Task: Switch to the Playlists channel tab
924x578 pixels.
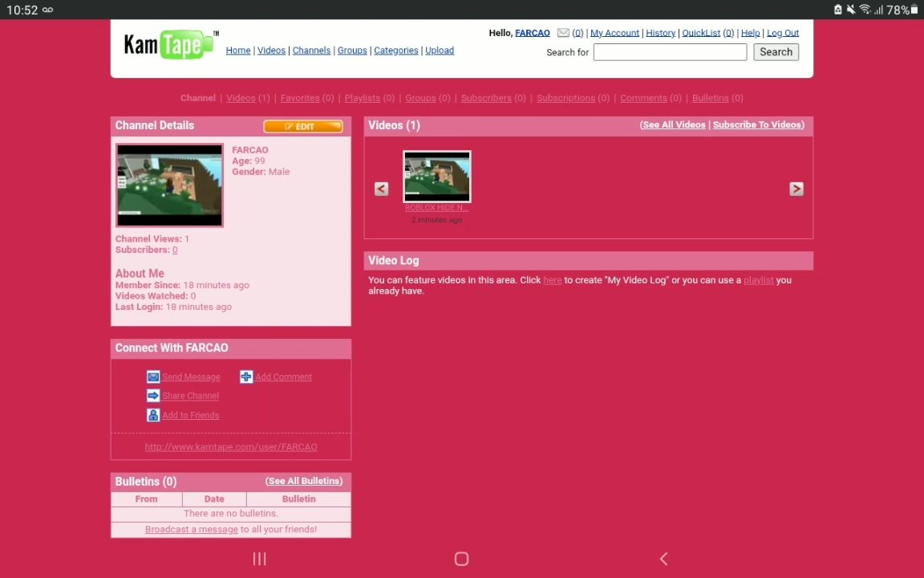Action: point(362,98)
